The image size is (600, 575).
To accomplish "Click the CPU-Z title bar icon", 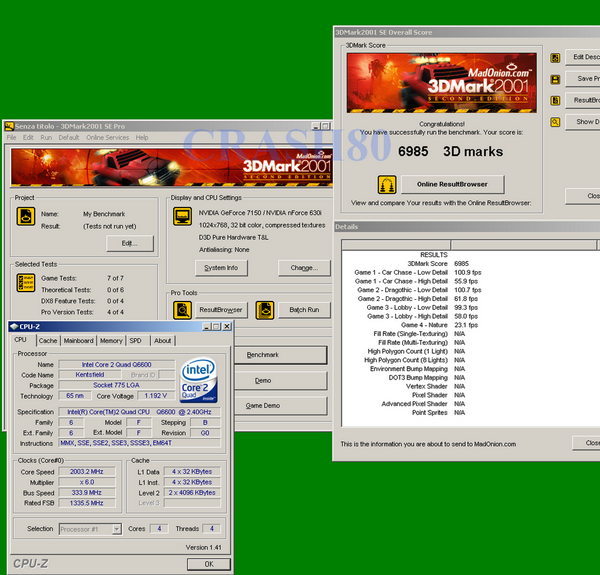I will 14,326.
